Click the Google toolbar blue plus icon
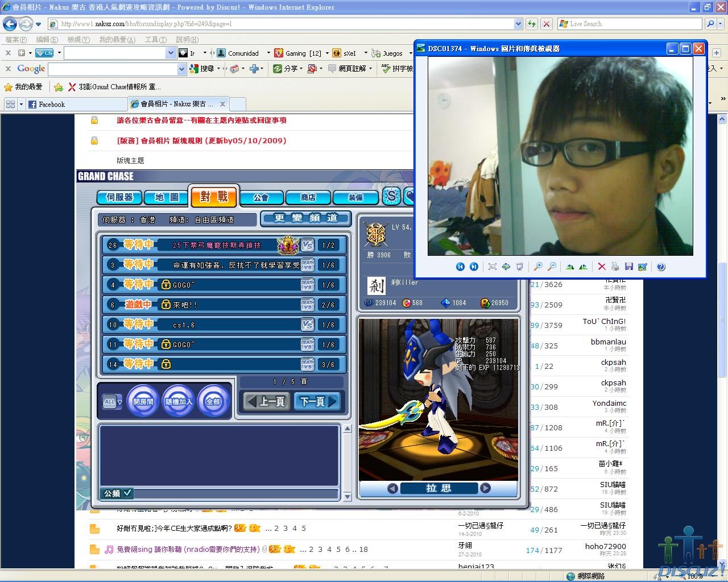The image size is (728, 582). [254, 68]
